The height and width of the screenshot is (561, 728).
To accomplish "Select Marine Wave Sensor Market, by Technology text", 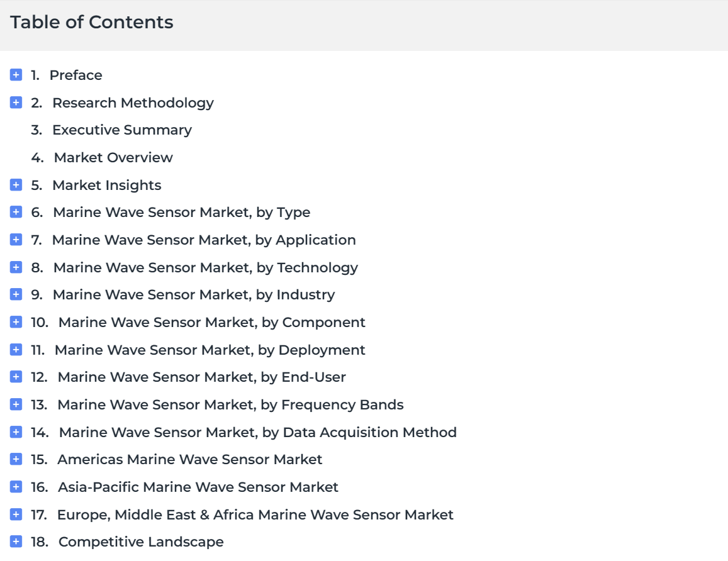I will click(206, 268).
